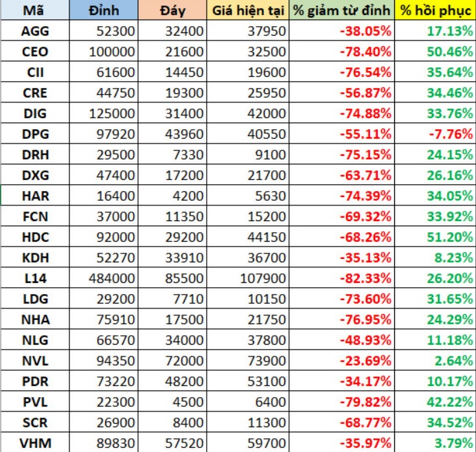This screenshot has width=476, height=452.
Task: Click the LDG ticker cell
Action: [x=35, y=299]
